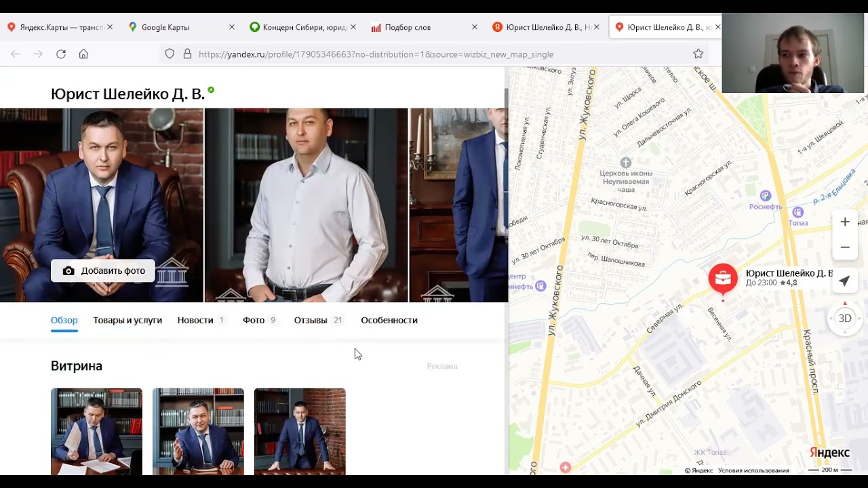Close the Google Карты tab

point(231,27)
